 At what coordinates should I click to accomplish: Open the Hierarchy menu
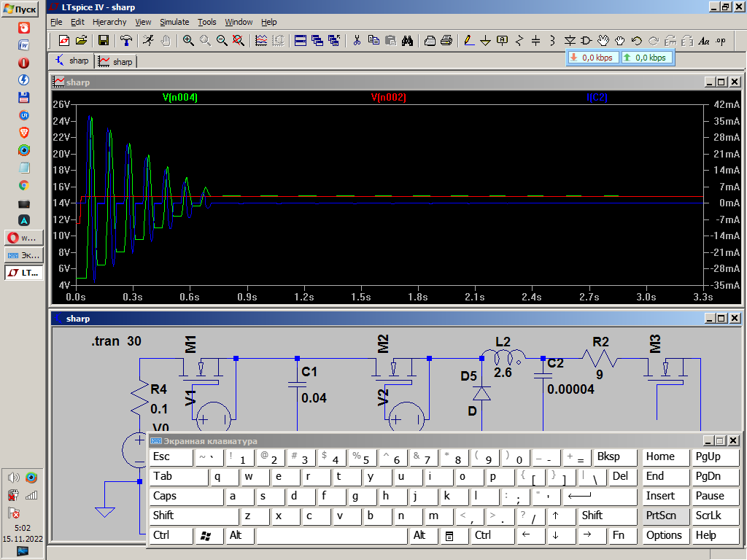pyautogui.click(x=109, y=22)
